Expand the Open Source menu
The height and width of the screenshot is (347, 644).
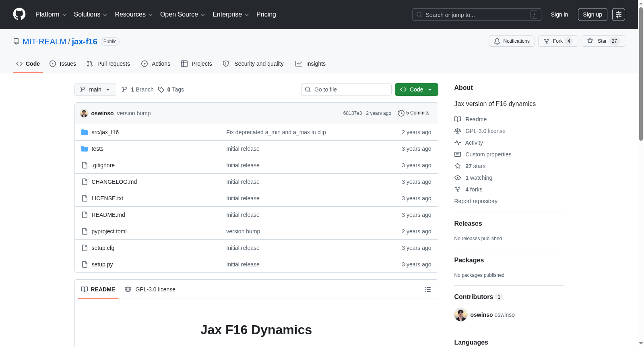click(x=183, y=15)
